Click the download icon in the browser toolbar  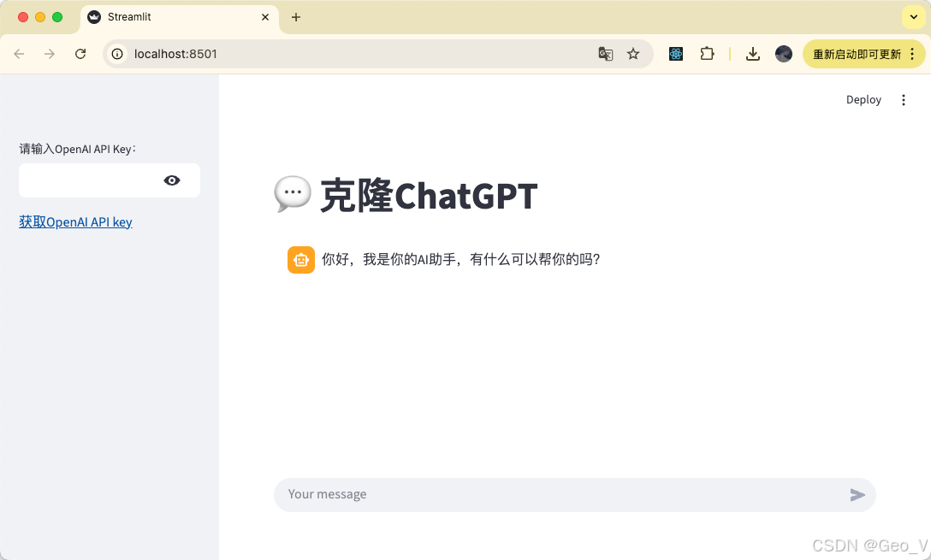click(x=753, y=53)
